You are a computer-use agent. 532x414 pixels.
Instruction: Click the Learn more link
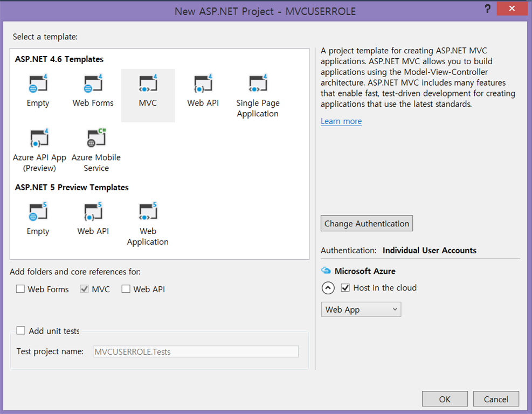coord(341,121)
